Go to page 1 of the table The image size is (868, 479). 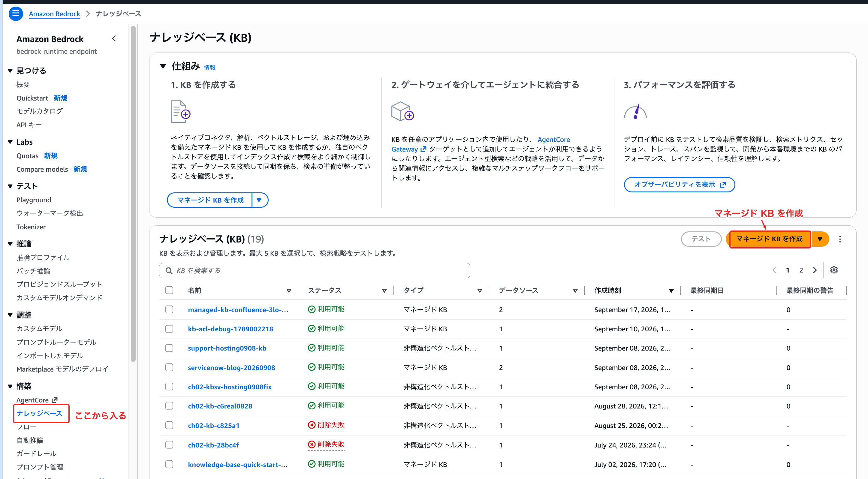788,270
